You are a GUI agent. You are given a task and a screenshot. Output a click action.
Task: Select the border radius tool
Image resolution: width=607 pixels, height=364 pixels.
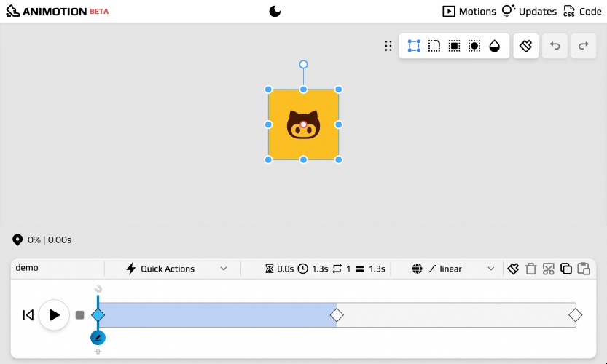[x=434, y=46]
